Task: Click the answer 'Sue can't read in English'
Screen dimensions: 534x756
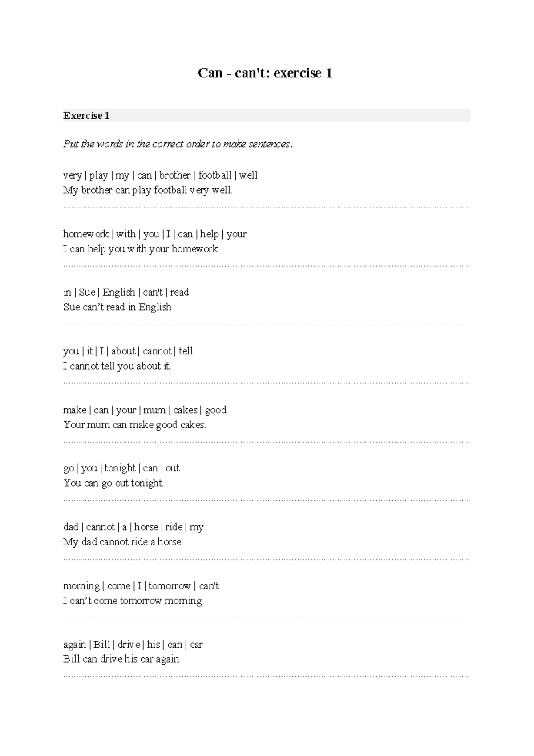Action: tap(117, 307)
